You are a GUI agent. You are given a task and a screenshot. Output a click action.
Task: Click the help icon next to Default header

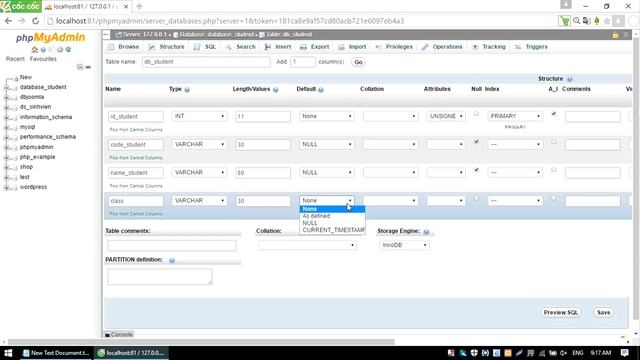[x=321, y=90]
